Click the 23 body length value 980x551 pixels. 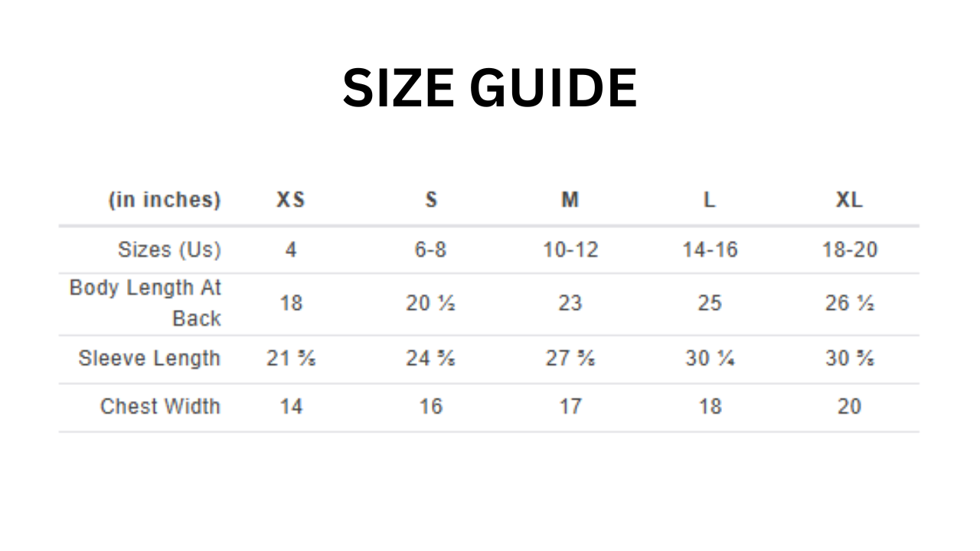[x=570, y=303]
